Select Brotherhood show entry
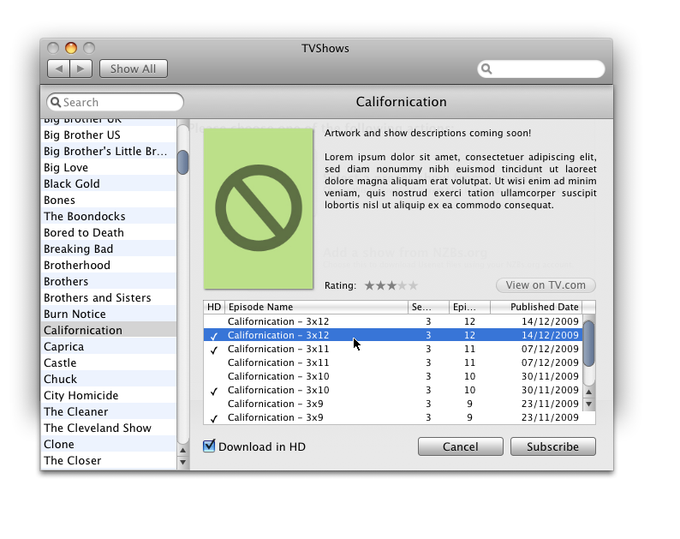680x539 pixels. pos(109,265)
